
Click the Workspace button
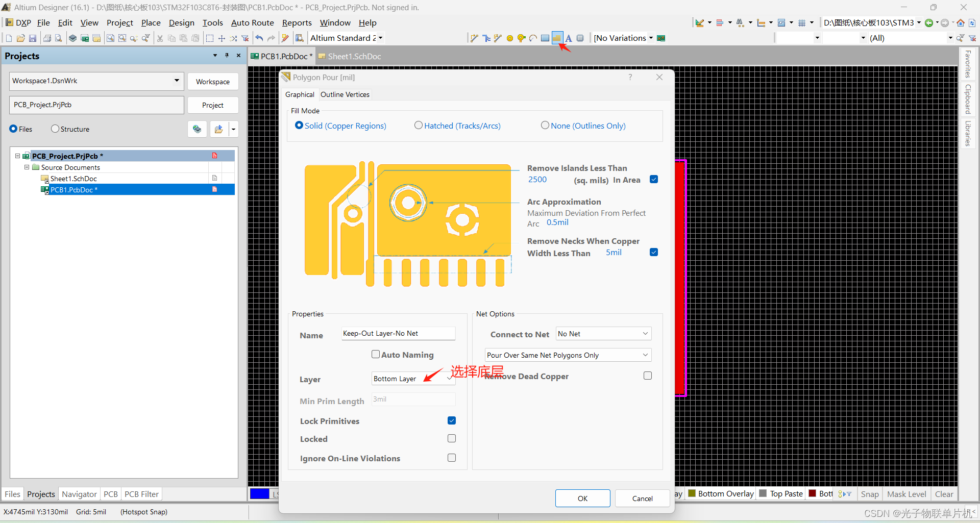[213, 82]
